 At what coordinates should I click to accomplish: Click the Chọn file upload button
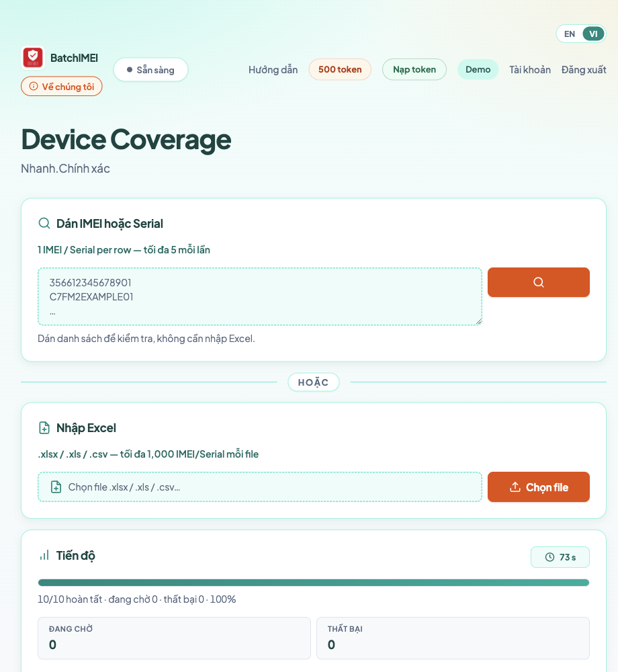538,487
